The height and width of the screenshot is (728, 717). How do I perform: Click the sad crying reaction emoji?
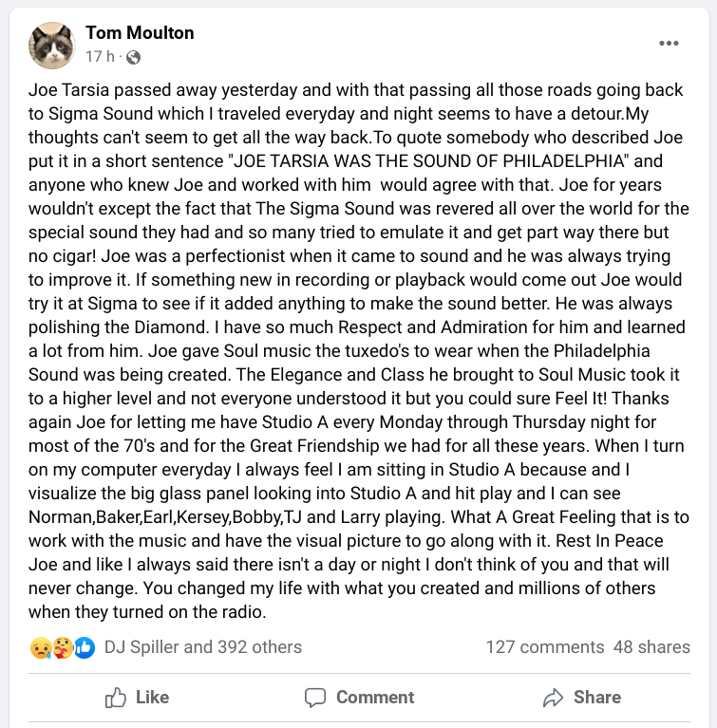[41, 647]
